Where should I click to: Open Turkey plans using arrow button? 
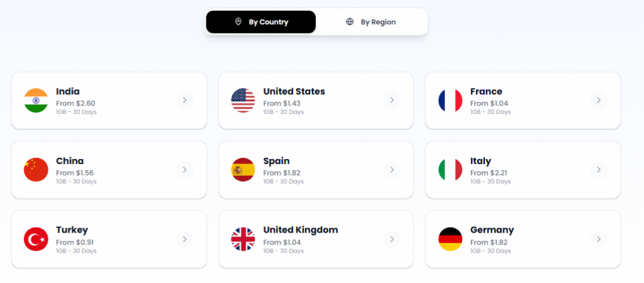point(184,238)
